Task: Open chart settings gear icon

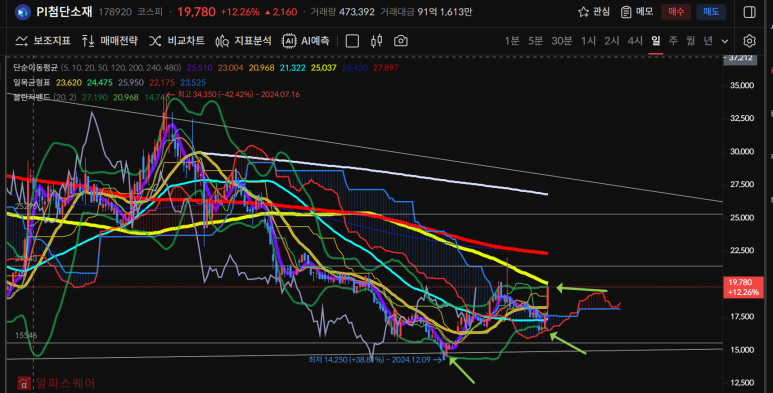Action: 749,41
